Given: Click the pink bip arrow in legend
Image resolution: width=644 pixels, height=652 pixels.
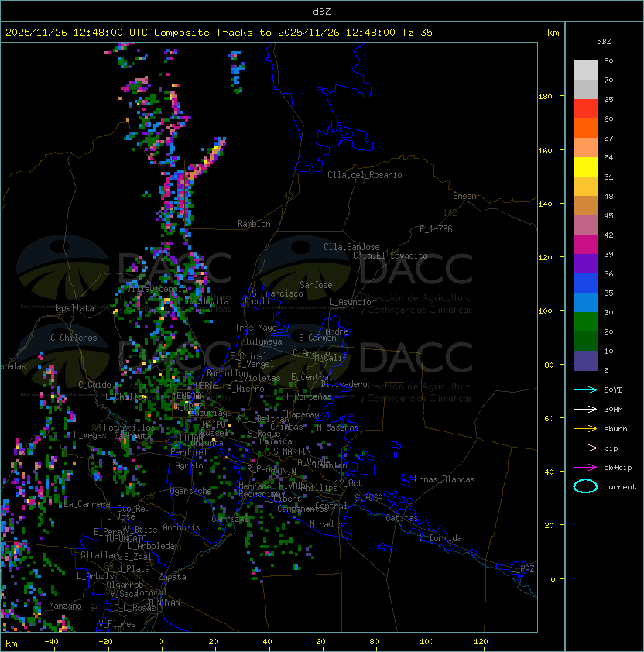Looking at the screenshot, I should (585, 448).
